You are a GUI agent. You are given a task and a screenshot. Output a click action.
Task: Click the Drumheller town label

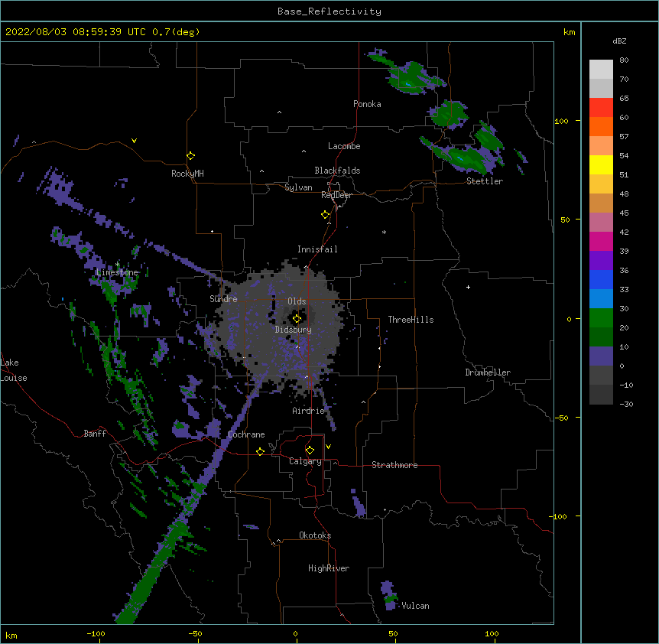pyautogui.click(x=488, y=372)
